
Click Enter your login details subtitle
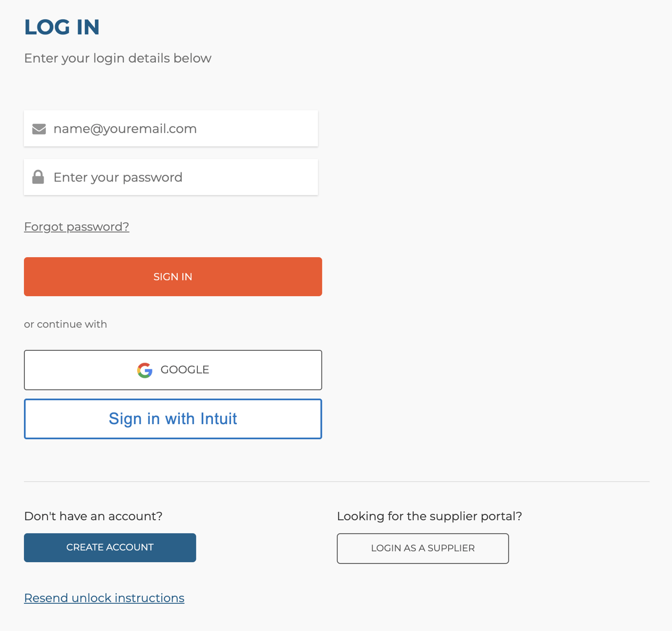coord(117,58)
